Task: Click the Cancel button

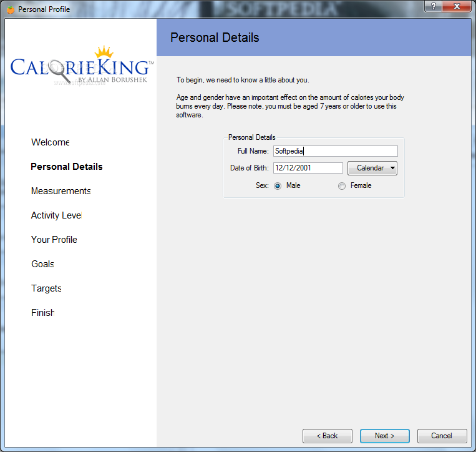Action: tap(442, 436)
